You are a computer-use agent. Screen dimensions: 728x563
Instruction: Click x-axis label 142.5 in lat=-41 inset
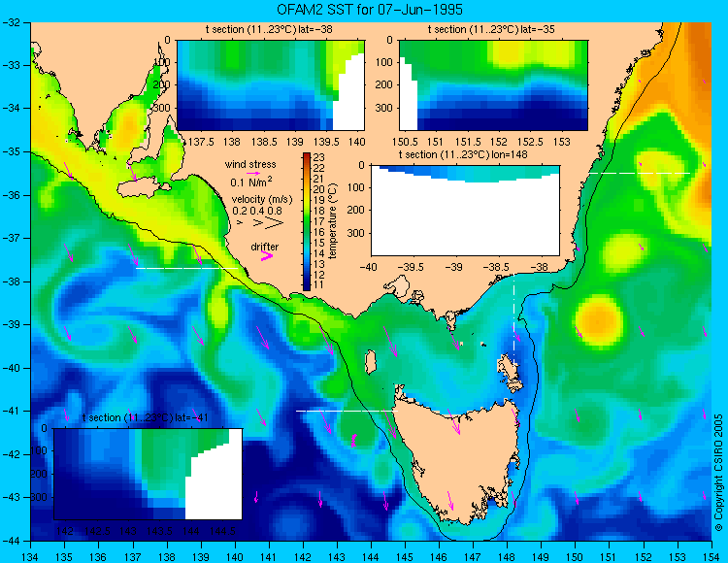point(97,531)
